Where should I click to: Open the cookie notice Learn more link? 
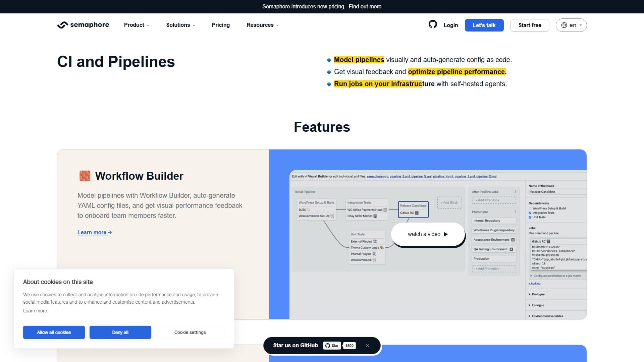pos(35,311)
